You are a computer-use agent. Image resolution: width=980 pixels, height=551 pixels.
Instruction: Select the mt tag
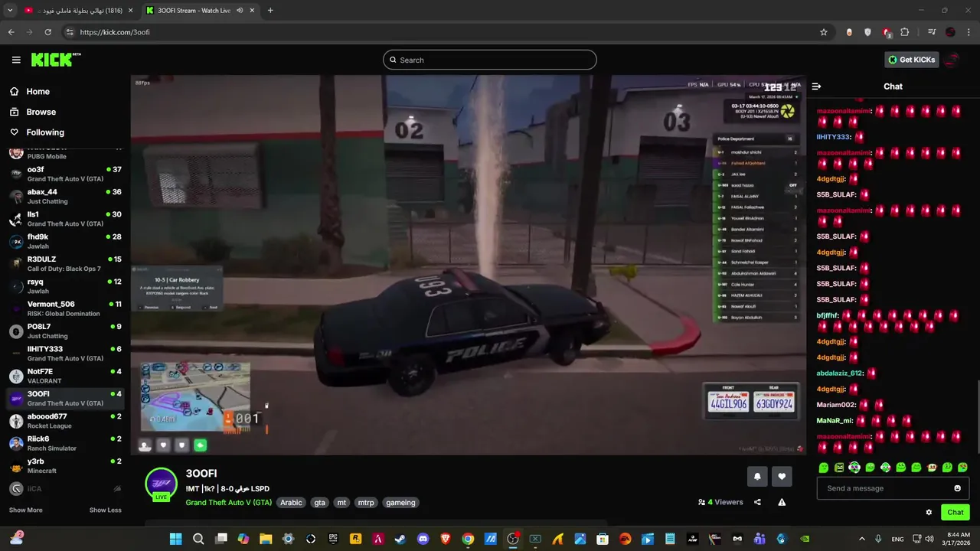[341, 503]
